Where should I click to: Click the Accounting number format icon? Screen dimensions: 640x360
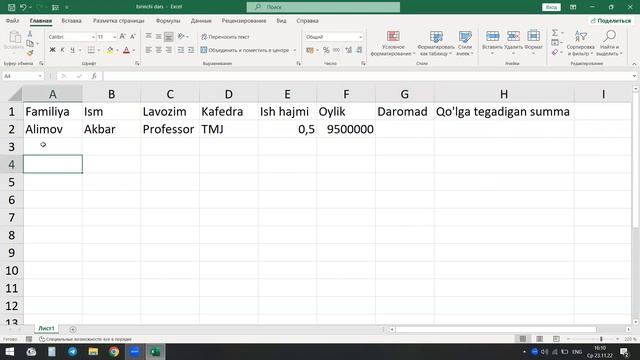tap(310, 50)
